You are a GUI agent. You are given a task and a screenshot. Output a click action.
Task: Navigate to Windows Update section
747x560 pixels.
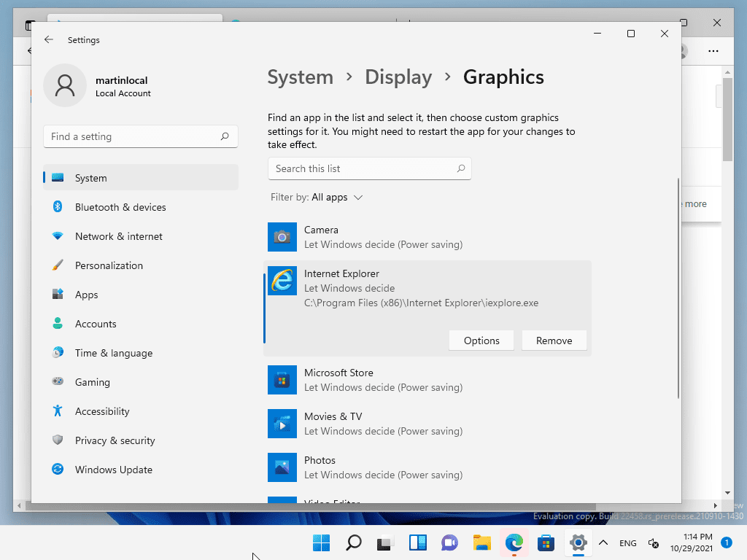[x=113, y=470]
